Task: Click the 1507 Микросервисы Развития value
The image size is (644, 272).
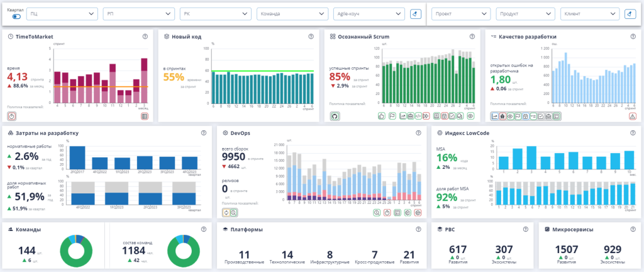Action: [x=567, y=249]
